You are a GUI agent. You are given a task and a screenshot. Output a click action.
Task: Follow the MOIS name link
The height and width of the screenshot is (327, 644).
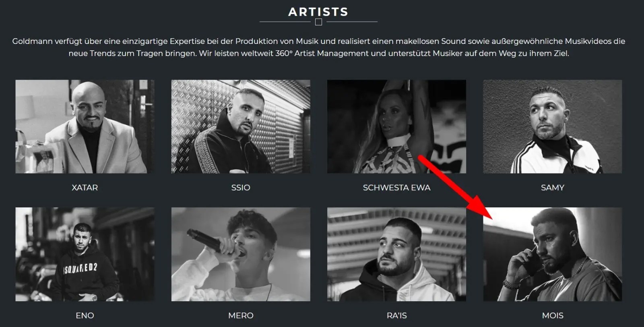552,315
